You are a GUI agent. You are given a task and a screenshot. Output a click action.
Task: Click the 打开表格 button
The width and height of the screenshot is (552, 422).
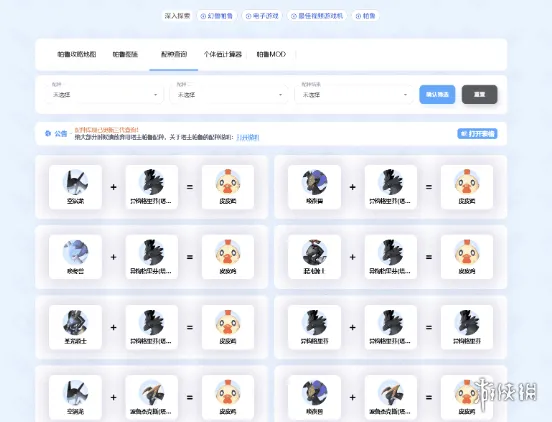click(477, 134)
